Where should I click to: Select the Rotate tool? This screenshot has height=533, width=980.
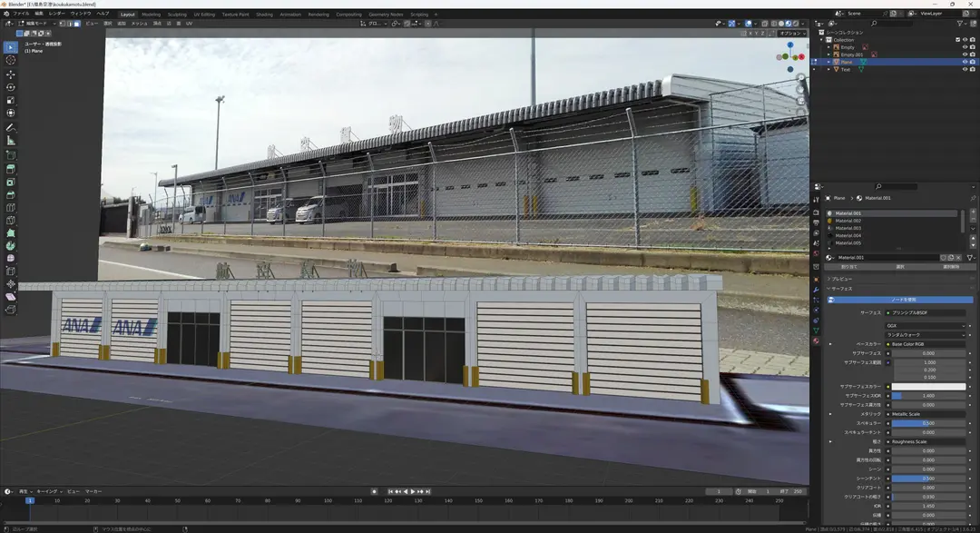(11, 87)
